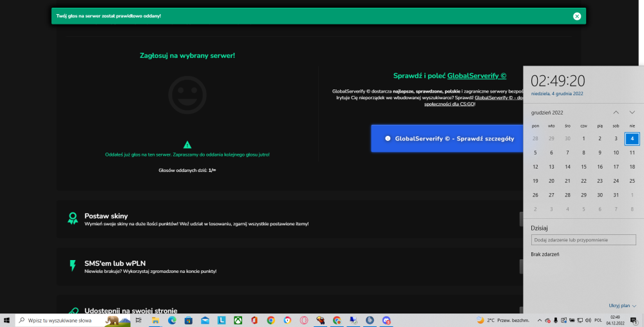Open the volume control in the tray
Image resolution: width=644 pixels, height=327 pixels.
588,321
